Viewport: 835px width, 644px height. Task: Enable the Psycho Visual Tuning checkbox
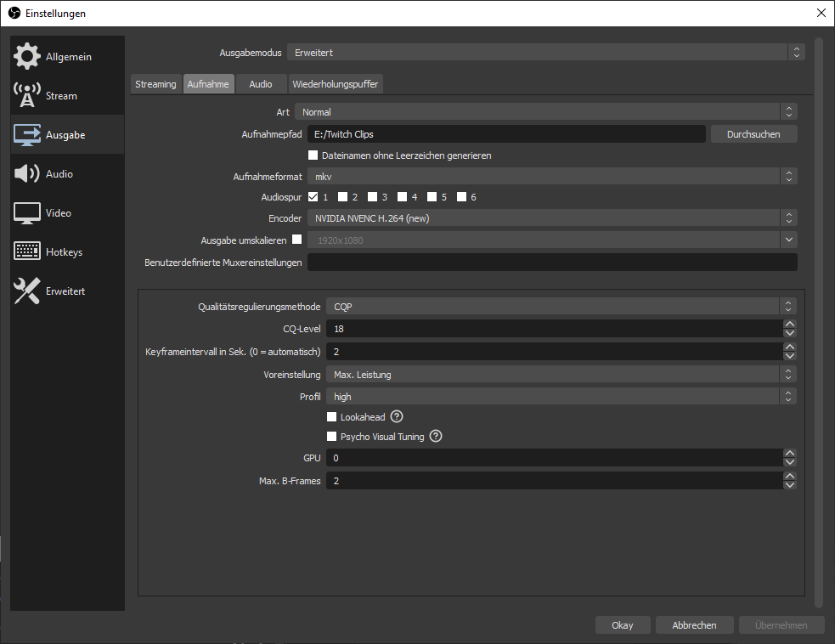click(x=332, y=437)
